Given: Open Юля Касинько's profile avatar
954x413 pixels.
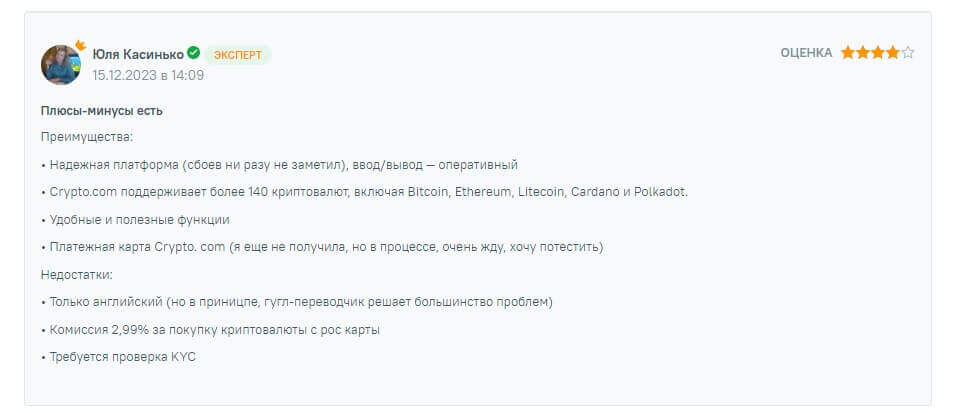Looking at the screenshot, I should pyautogui.click(x=60, y=65).
